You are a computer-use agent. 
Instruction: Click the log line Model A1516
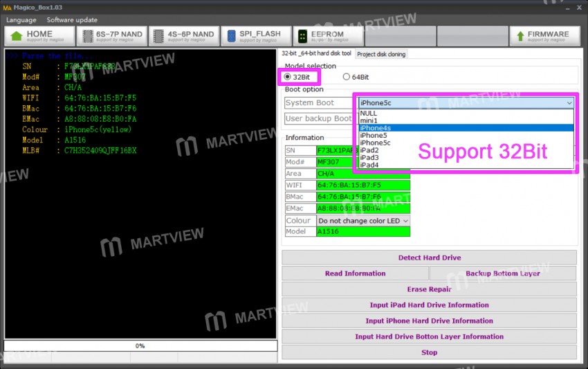54,140
